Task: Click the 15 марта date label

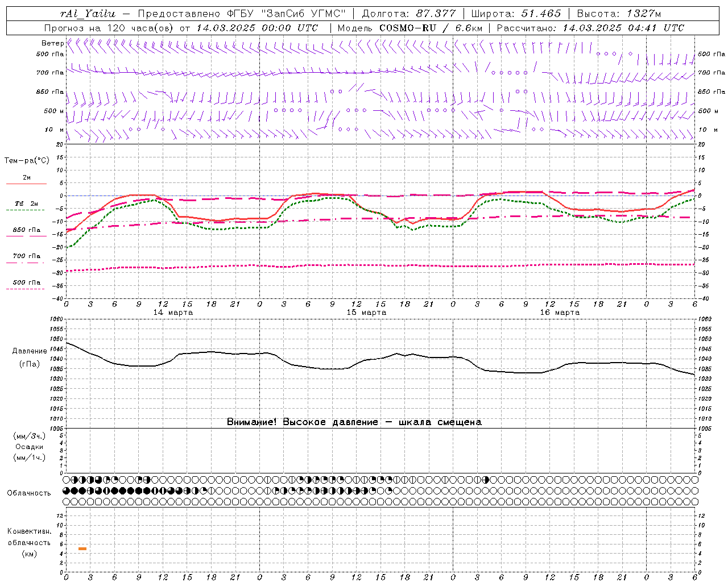Action: 366,313
